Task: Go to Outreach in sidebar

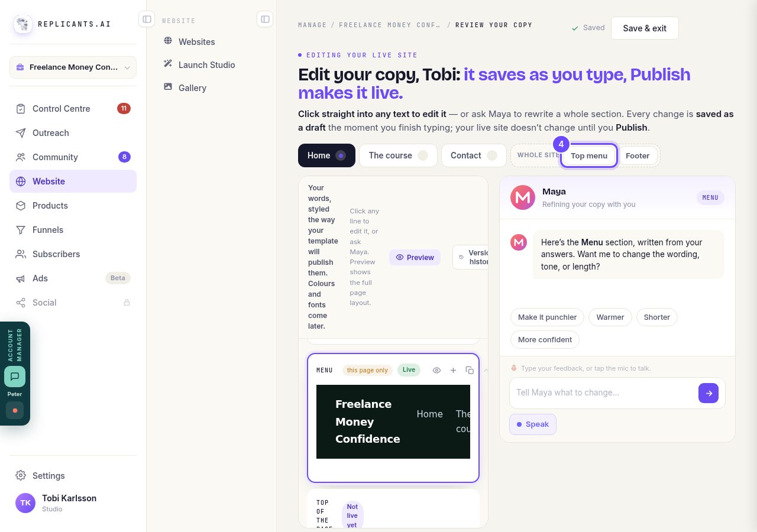Action: pyautogui.click(x=73, y=133)
